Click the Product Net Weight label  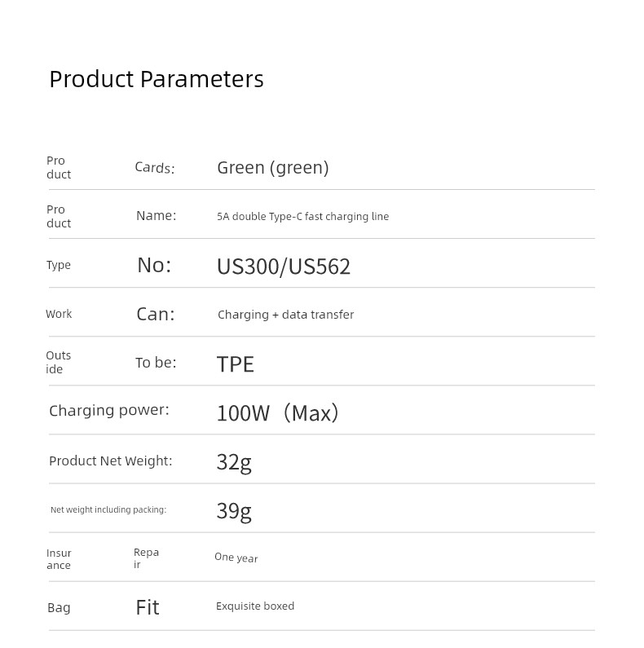[x=110, y=461]
